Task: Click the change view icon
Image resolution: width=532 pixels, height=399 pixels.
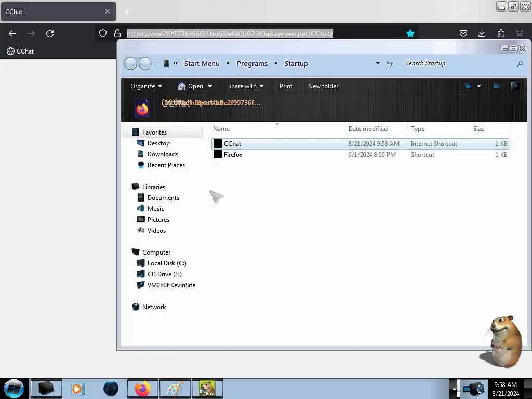Action: pyautogui.click(x=468, y=86)
